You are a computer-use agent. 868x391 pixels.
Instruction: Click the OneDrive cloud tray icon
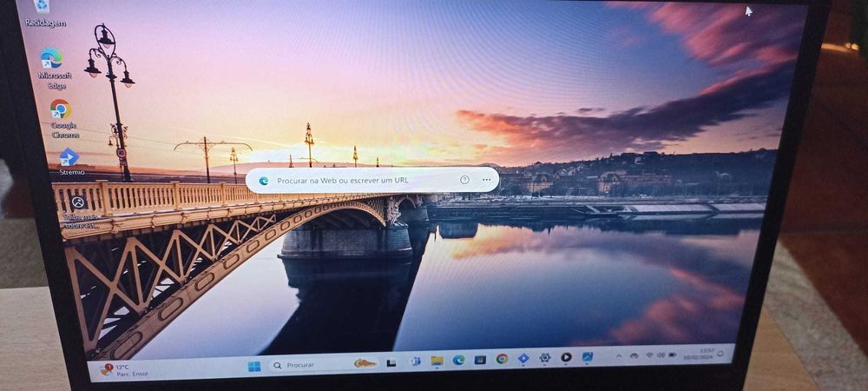click(634, 355)
